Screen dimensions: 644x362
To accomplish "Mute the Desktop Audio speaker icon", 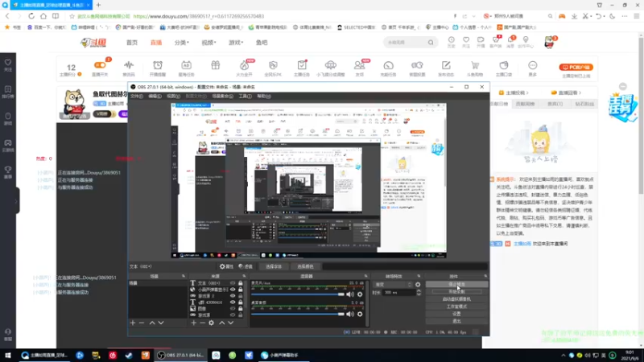I will [350, 314].
